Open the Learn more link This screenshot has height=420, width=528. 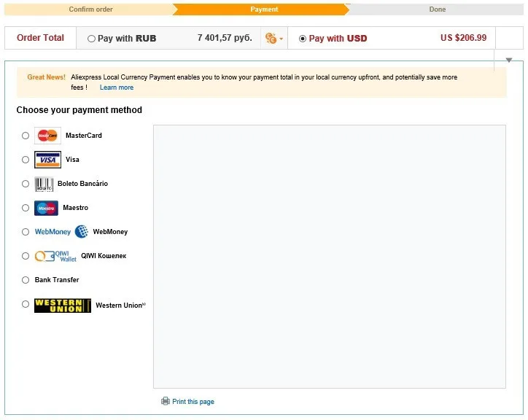[x=117, y=87]
